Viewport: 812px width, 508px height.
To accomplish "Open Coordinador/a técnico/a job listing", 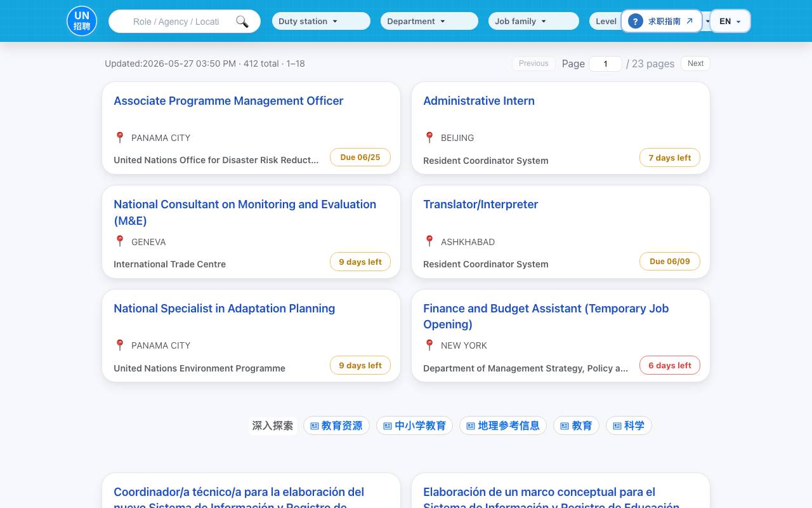I will [239, 498].
